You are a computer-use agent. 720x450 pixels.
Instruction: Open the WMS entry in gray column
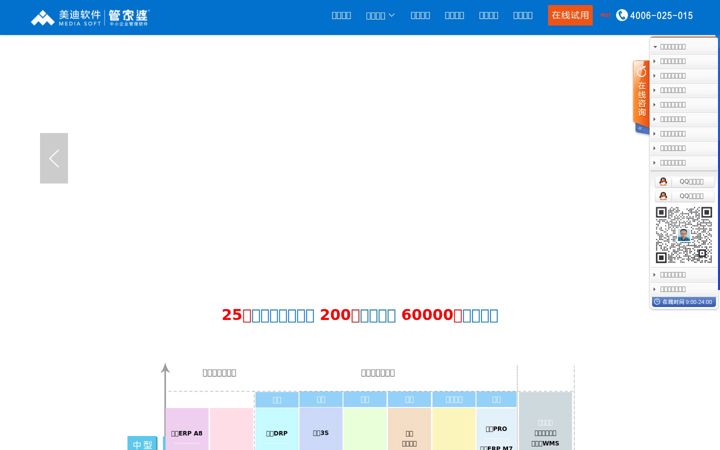[545, 444]
